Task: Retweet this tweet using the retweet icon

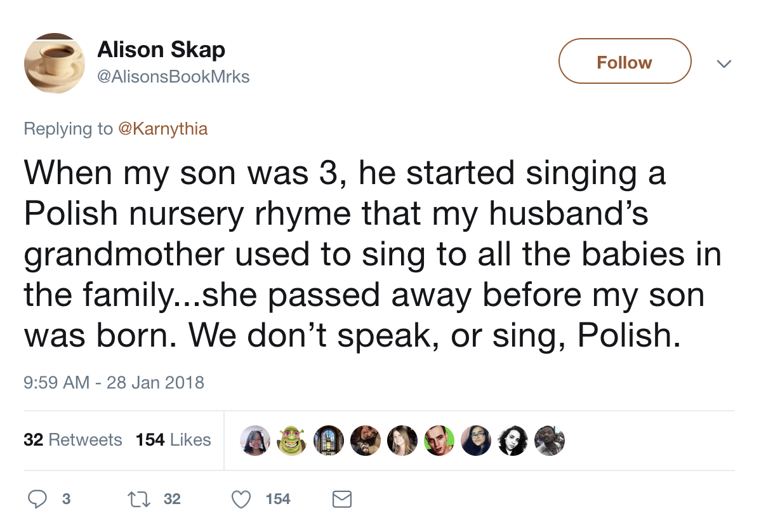Action: point(136,499)
